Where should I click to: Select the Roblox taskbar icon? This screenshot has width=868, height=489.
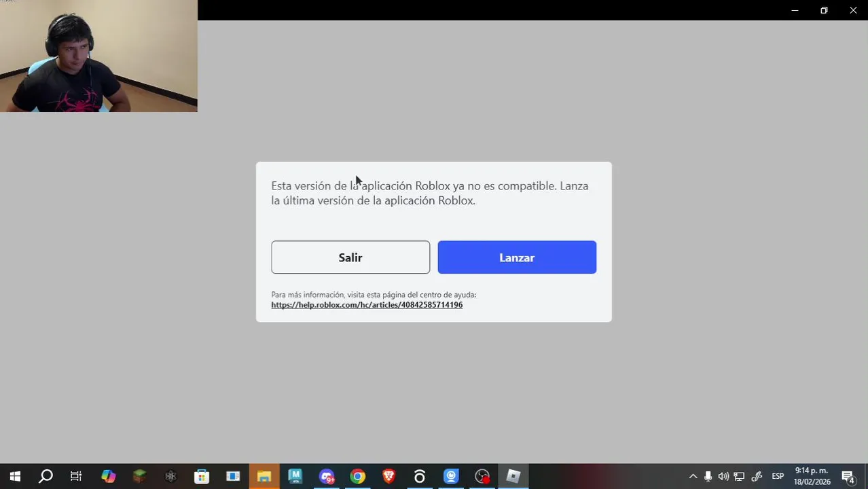[x=513, y=476]
